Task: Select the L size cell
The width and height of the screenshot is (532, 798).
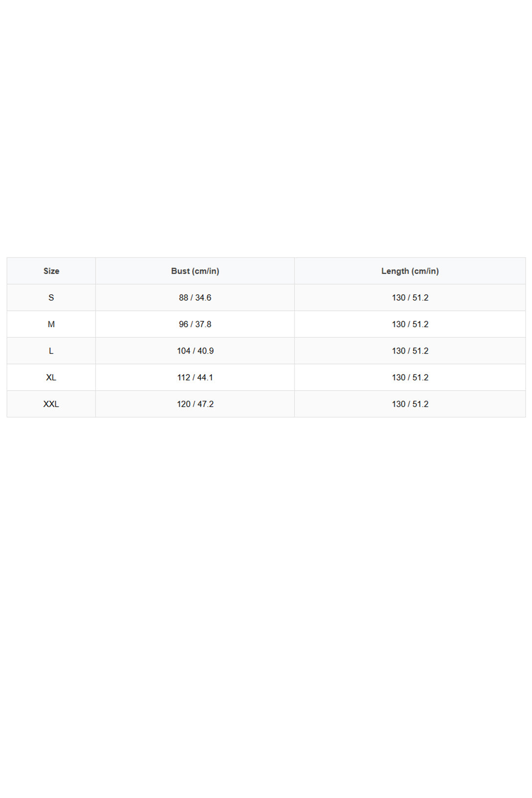Action: (x=51, y=351)
